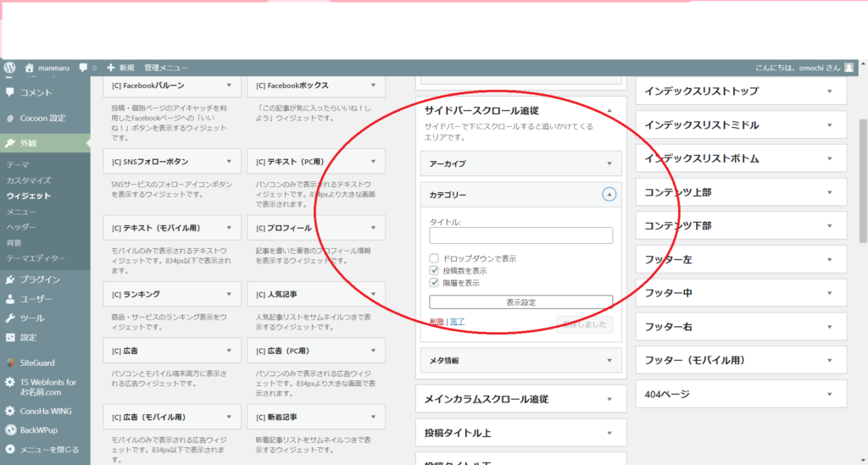
Task: Open comments bubble in admin bar
Action: [83, 68]
